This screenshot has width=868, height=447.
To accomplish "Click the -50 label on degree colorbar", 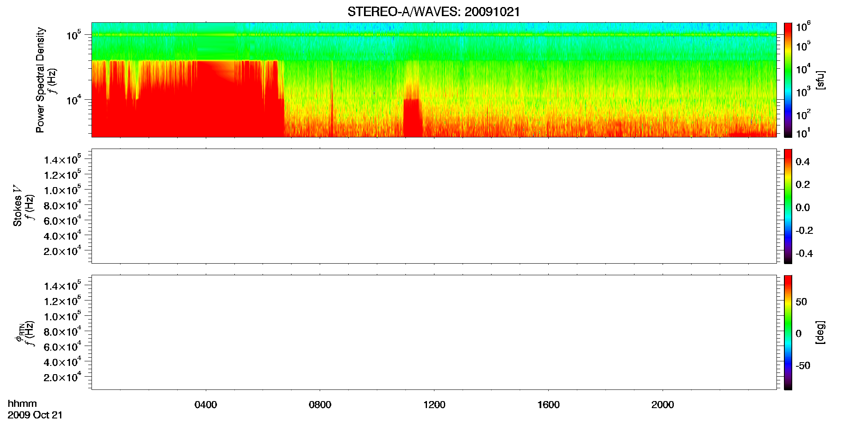I will pos(803,365).
